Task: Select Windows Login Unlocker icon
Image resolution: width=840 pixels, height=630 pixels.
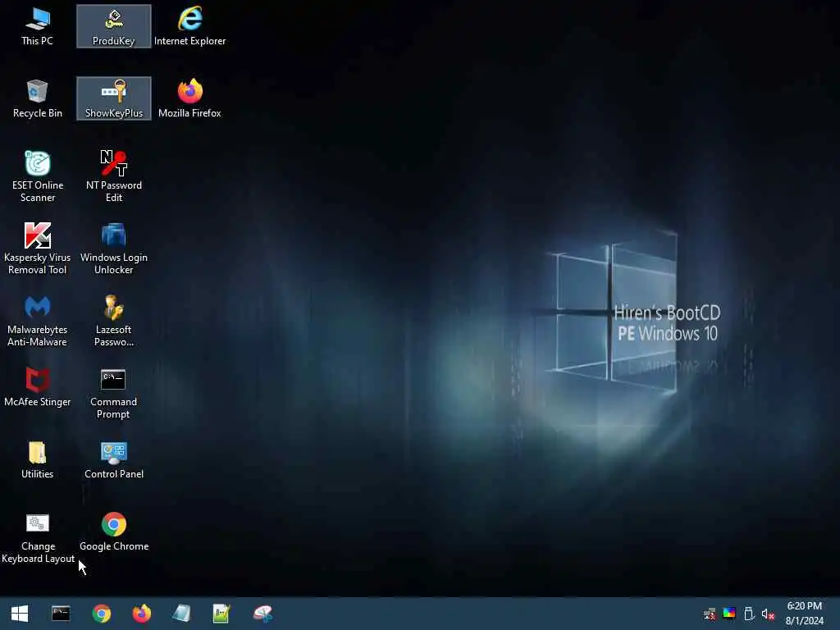Action: (113, 249)
